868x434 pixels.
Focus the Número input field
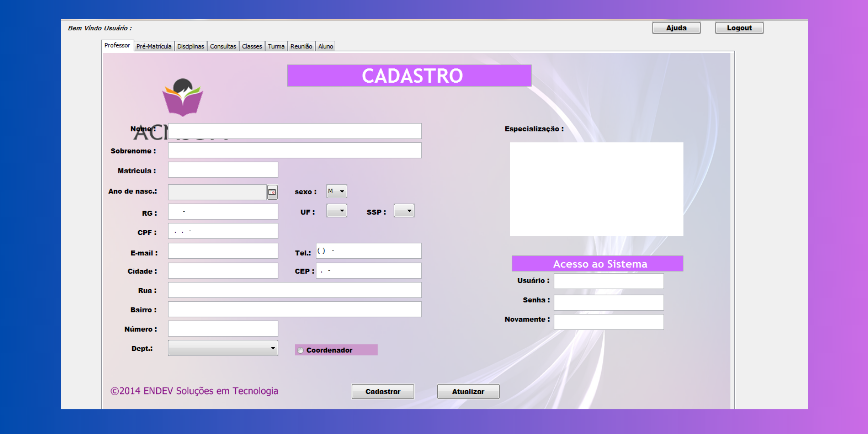click(x=223, y=329)
